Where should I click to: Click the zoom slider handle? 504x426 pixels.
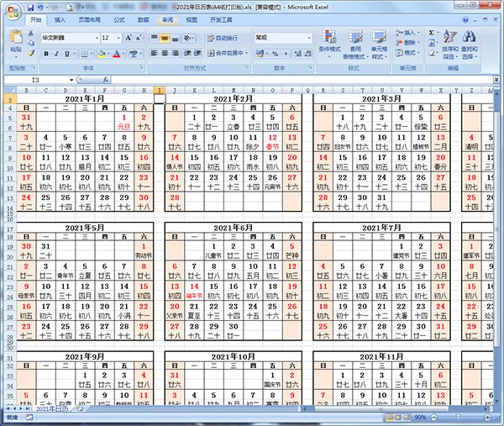pos(459,418)
